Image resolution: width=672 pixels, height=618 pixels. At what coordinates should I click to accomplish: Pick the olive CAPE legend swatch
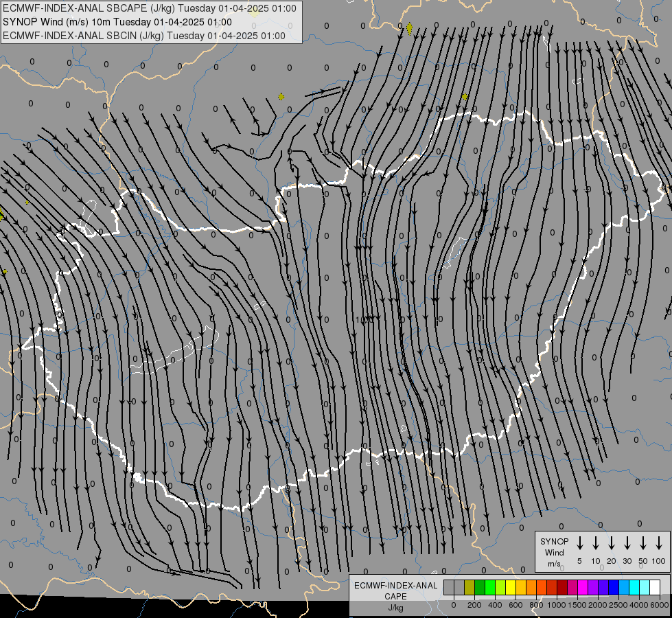coord(470,587)
